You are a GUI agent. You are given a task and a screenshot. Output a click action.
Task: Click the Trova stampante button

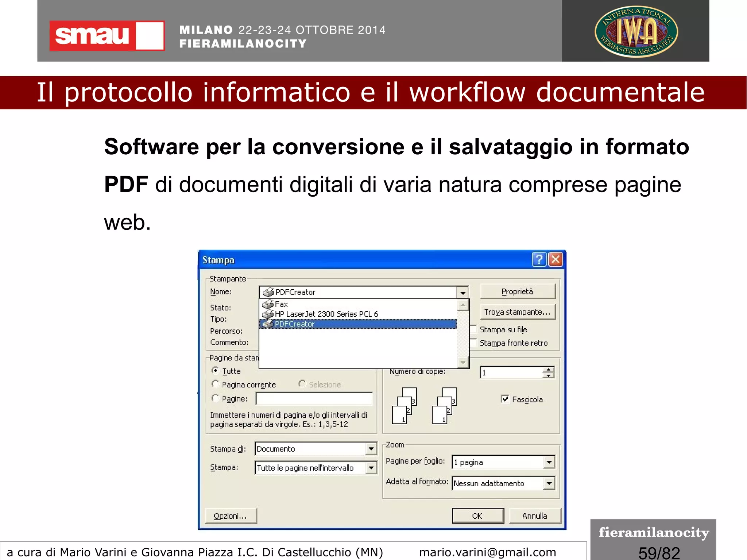point(518,312)
